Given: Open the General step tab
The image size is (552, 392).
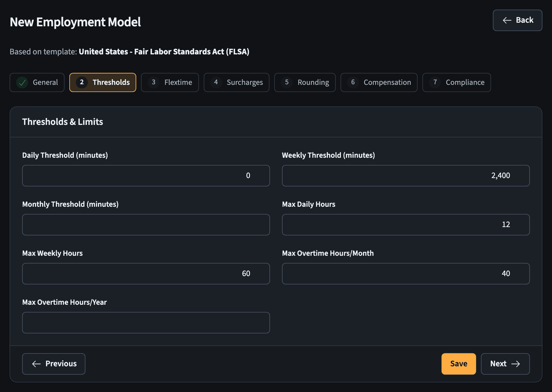Looking at the screenshot, I should click(37, 82).
